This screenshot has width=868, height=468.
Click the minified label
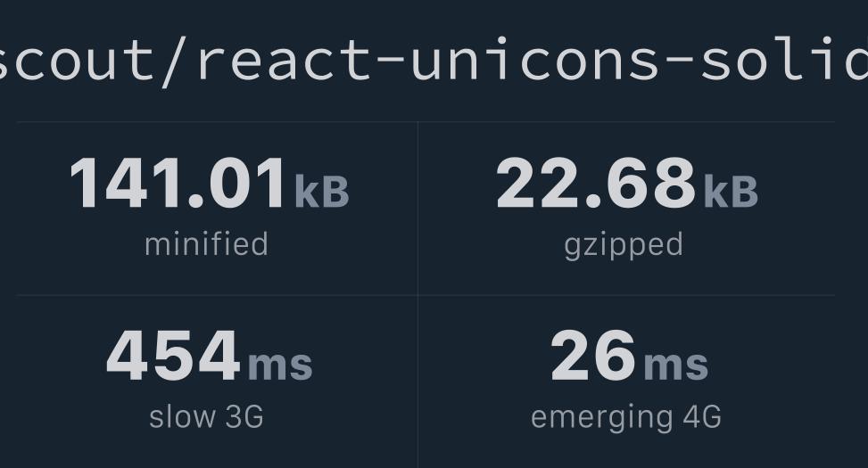tap(206, 244)
